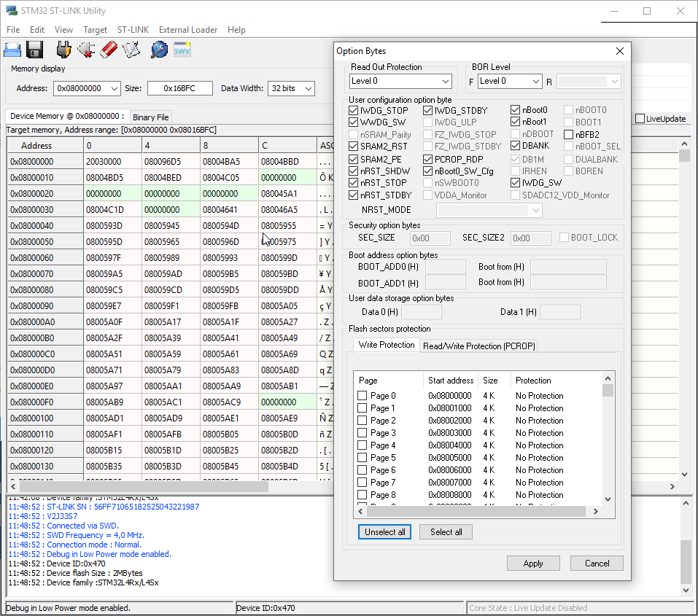
Task: Click the Save file floppy icon
Action: [34, 50]
